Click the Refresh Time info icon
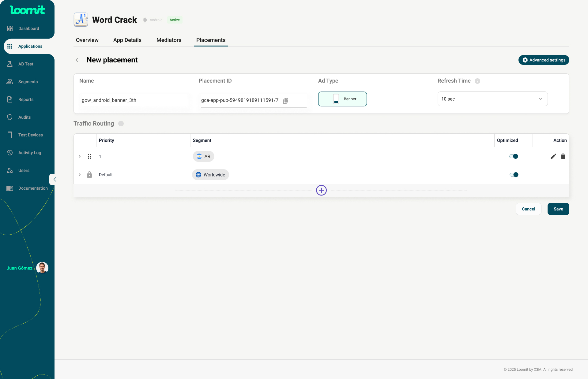The image size is (588, 379). (477, 81)
